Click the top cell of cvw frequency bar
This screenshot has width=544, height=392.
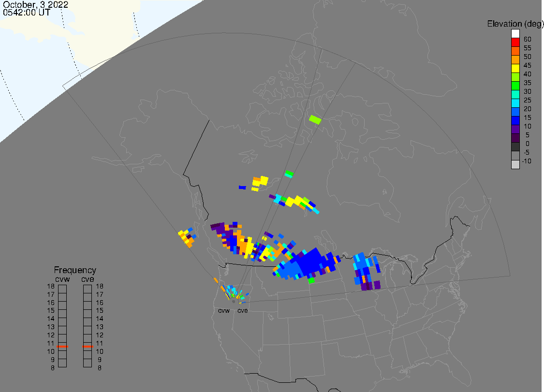click(x=62, y=289)
